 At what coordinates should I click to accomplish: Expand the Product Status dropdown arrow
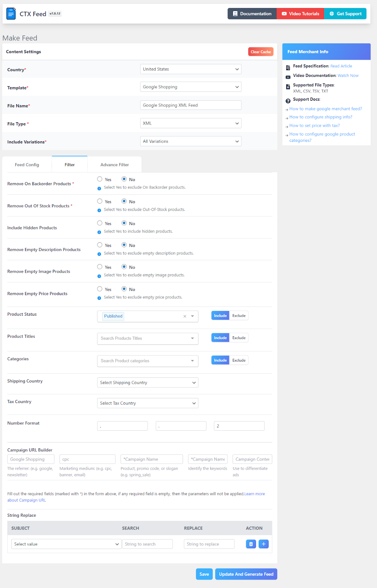pyautogui.click(x=193, y=316)
